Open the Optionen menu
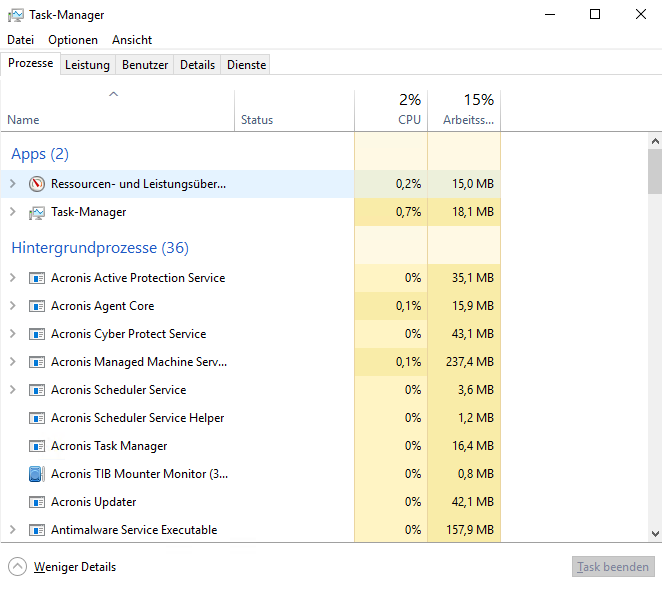 [73, 40]
